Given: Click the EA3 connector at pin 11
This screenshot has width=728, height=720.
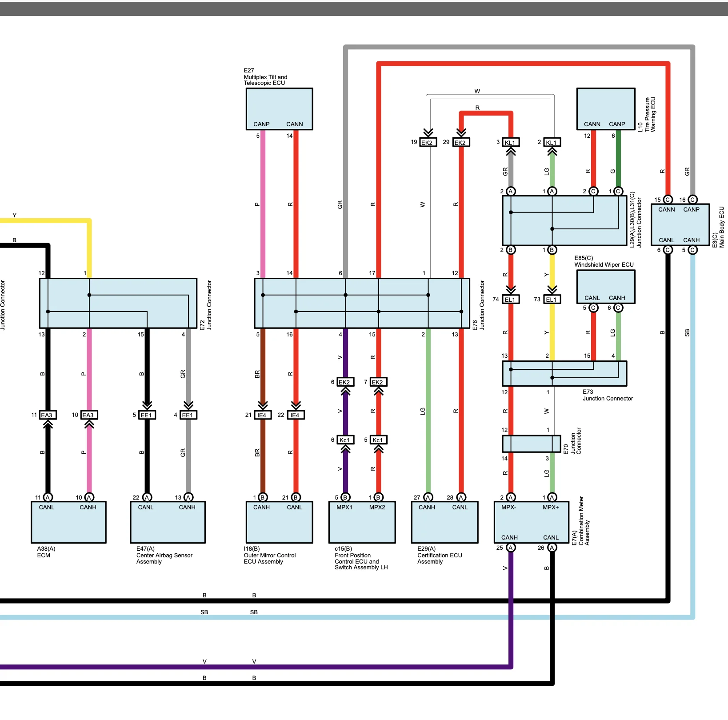Looking at the screenshot, I should point(47,415).
